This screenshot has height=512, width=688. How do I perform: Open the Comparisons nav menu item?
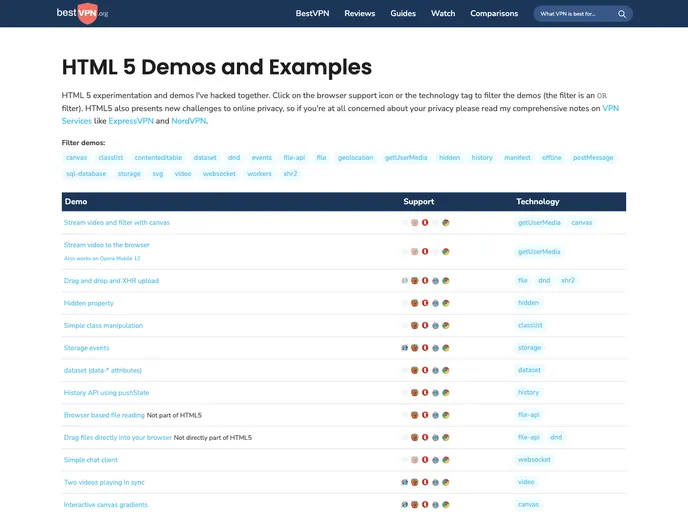(x=494, y=14)
